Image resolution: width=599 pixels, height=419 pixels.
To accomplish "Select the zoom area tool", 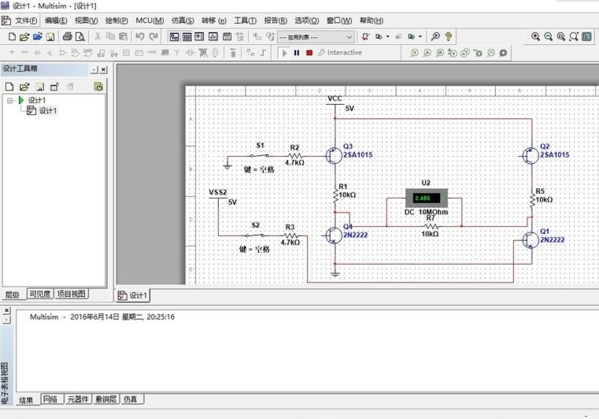I will click(561, 37).
